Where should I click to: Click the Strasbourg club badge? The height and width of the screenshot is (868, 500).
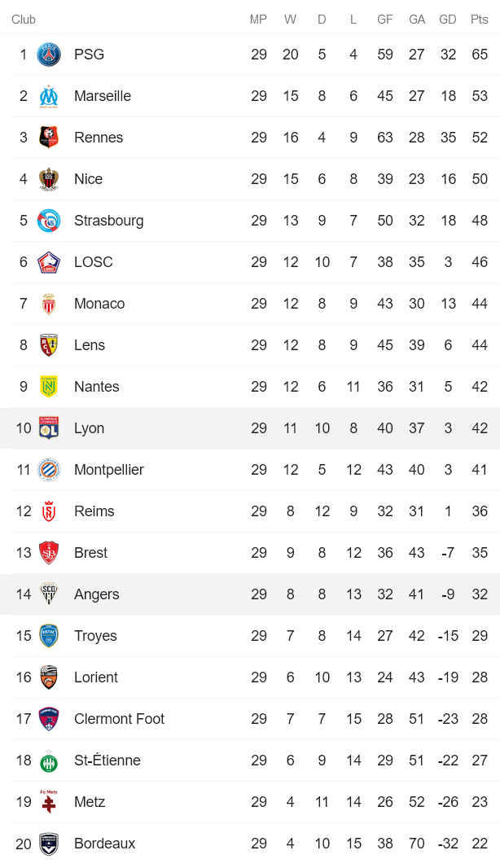(48, 221)
